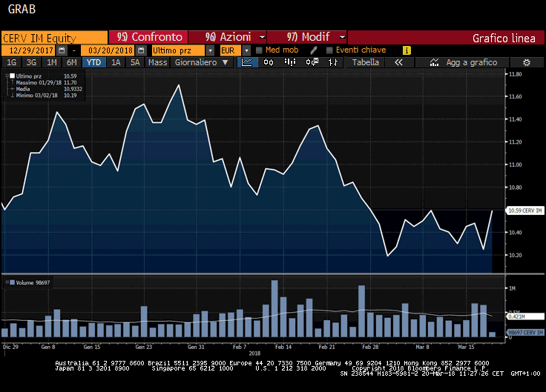Click the Ultimo prz field text
Viewport: 546px width, 392px height.
[x=178, y=50]
